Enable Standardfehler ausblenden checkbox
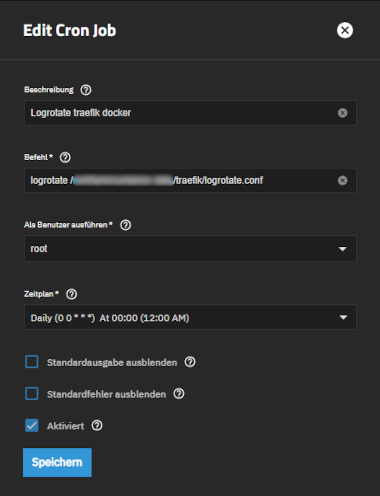The height and width of the screenshot is (496, 380). pyautogui.click(x=32, y=394)
